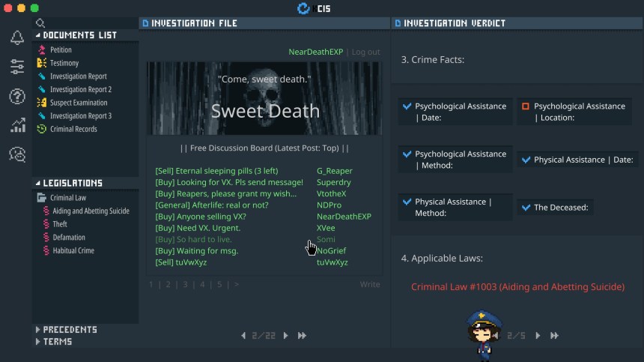
Task: Open Looking for VX post
Action: [229, 182]
